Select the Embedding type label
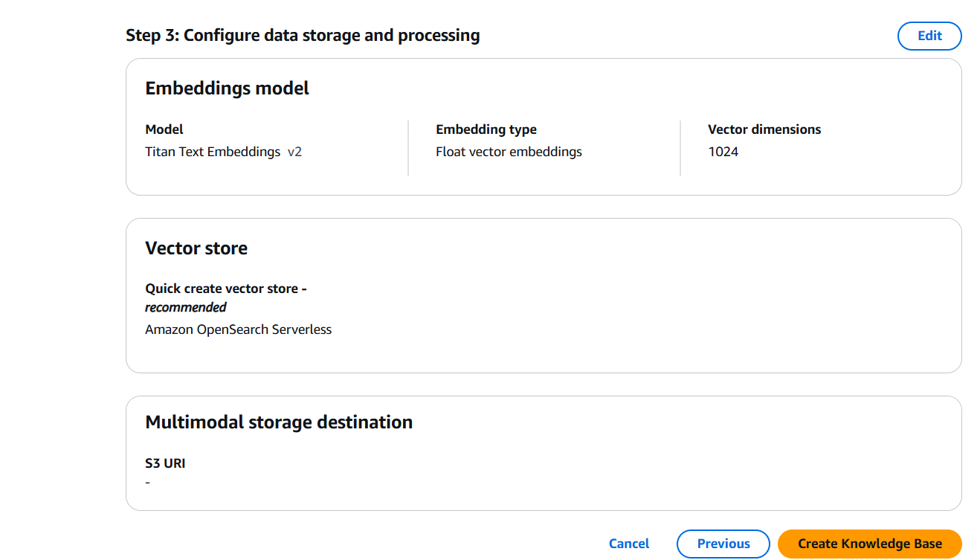The width and height of the screenshot is (980, 560). [486, 129]
